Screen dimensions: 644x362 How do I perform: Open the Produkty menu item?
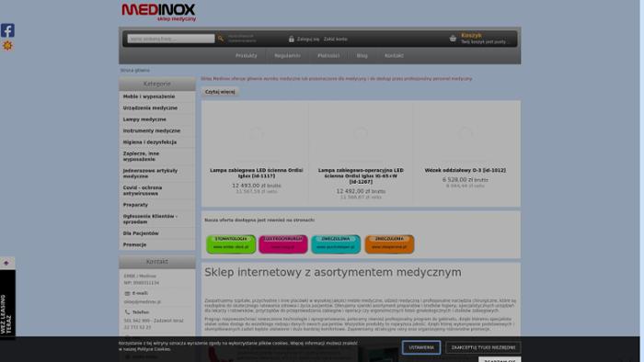pos(246,56)
